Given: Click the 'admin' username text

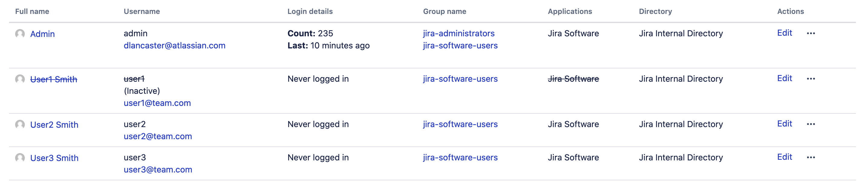Looking at the screenshot, I should 135,33.
